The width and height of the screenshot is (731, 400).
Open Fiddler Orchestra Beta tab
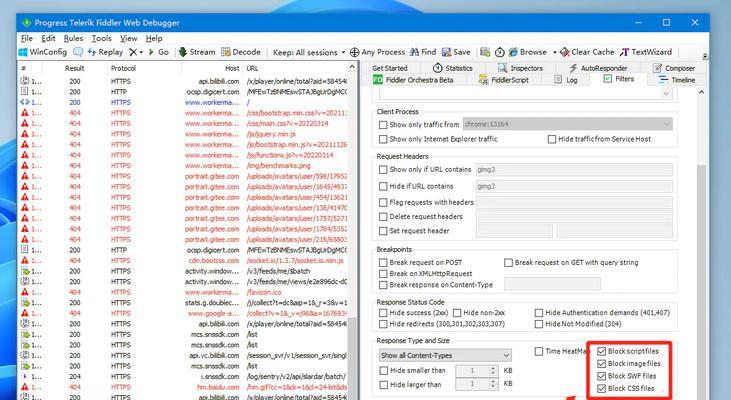tap(413, 80)
